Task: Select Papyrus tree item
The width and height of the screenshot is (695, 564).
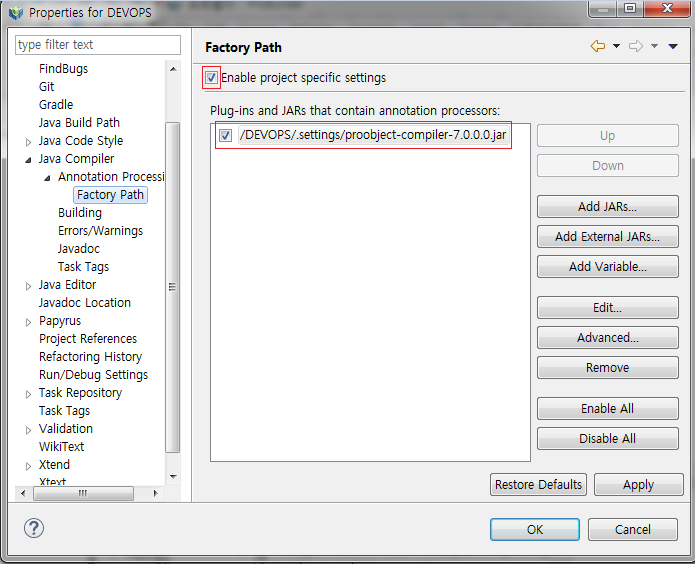Action: (60, 321)
